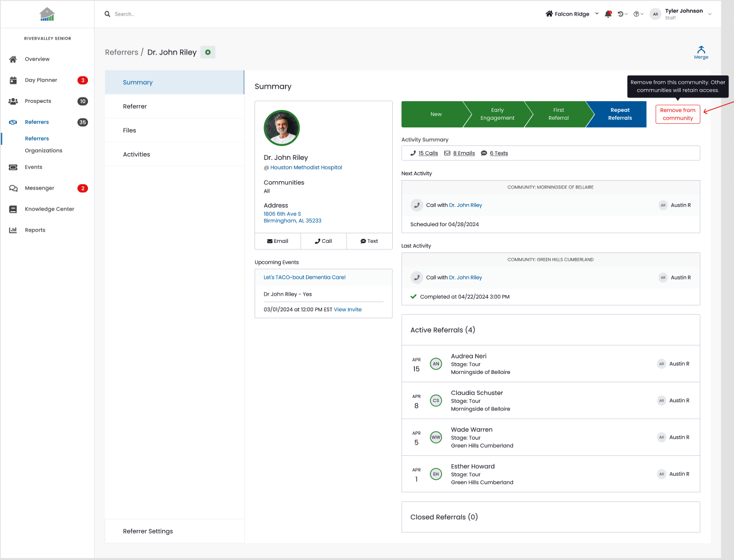
Task: Open the Claudia Schuster referral name
Action: [477, 393]
